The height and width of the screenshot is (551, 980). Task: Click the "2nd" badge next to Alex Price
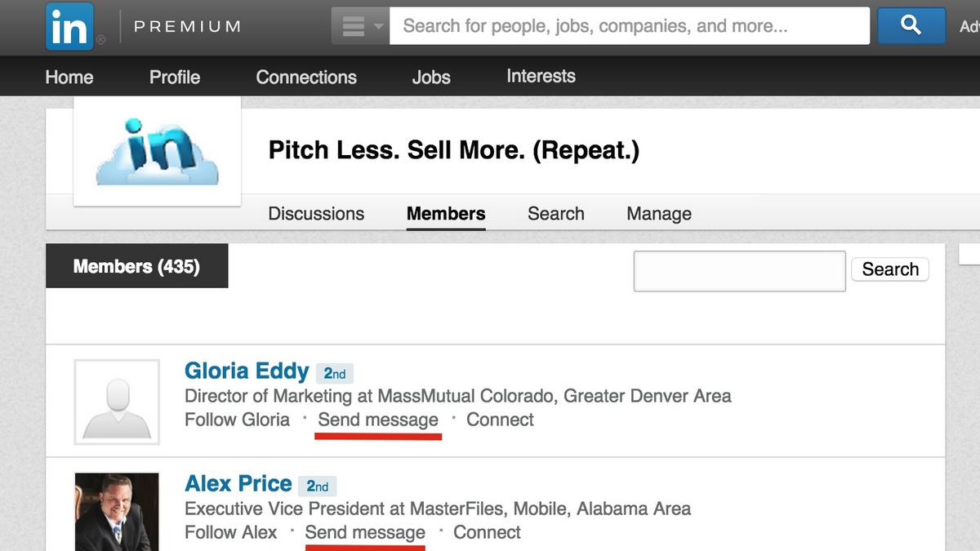(318, 486)
